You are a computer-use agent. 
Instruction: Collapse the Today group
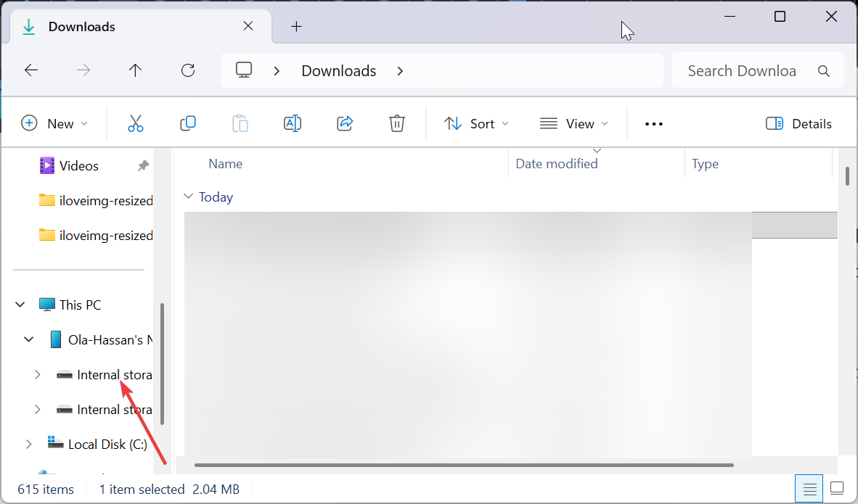pyautogui.click(x=188, y=197)
